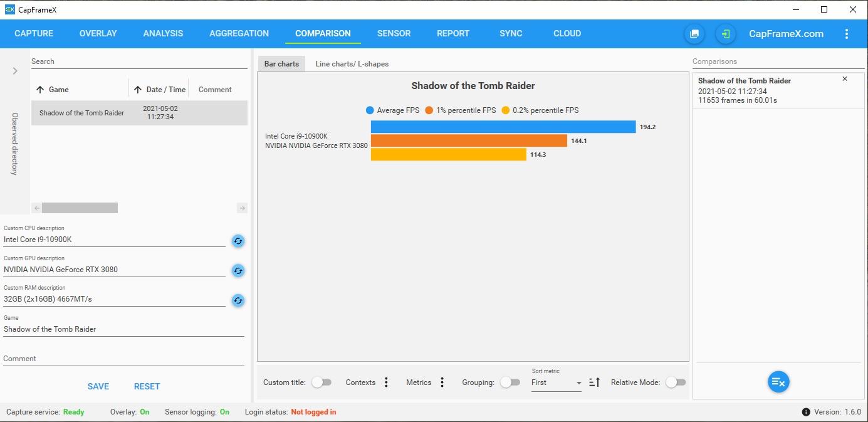Click the yellow 0.2% percentile FPS legend dot
This screenshot has width=868, height=422.
[x=506, y=110]
